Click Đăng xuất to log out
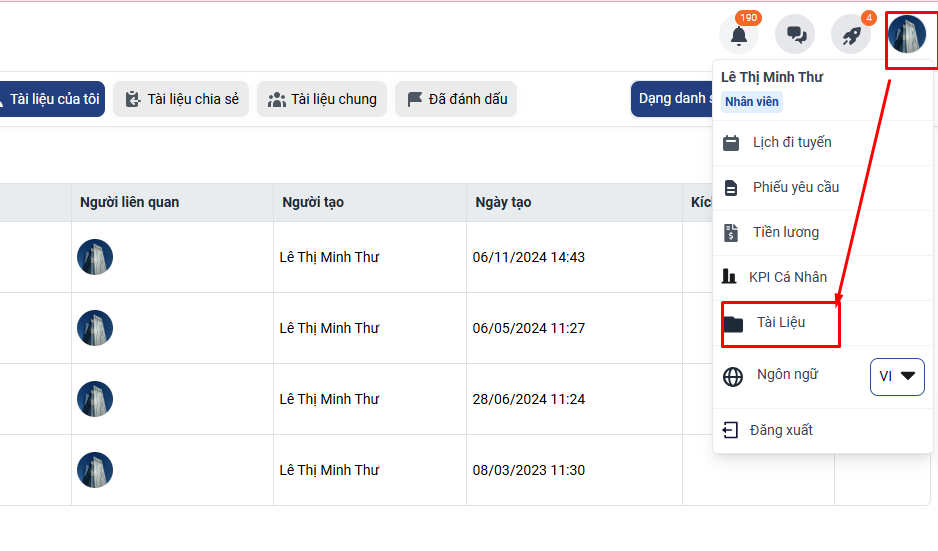 coord(780,430)
